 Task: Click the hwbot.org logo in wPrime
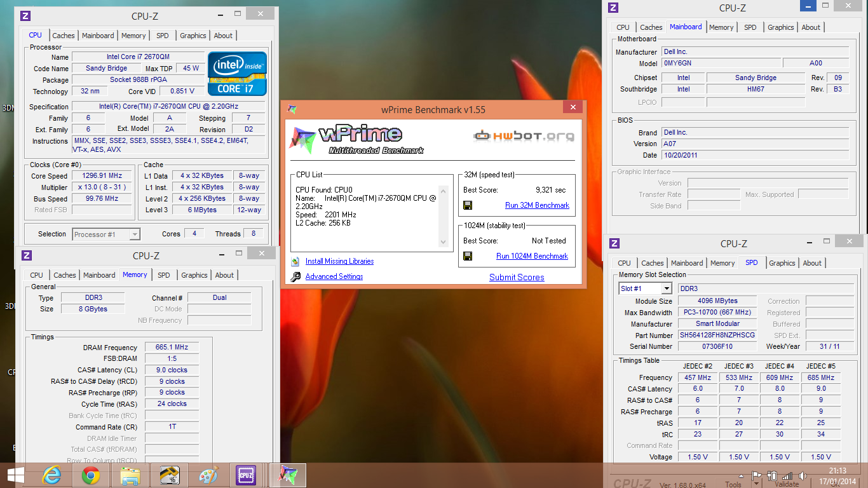524,135
